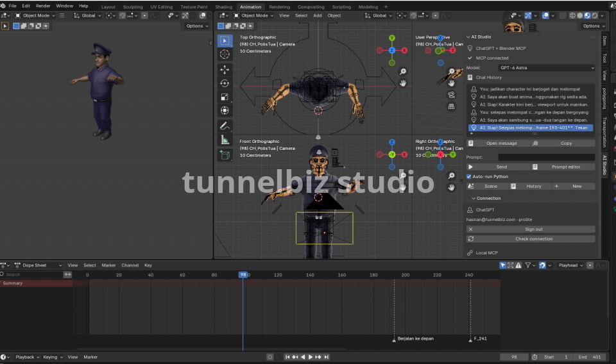Image resolution: width=616 pixels, height=364 pixels.
Task: Click the Open message button
Action: click(x=497, y=144)
